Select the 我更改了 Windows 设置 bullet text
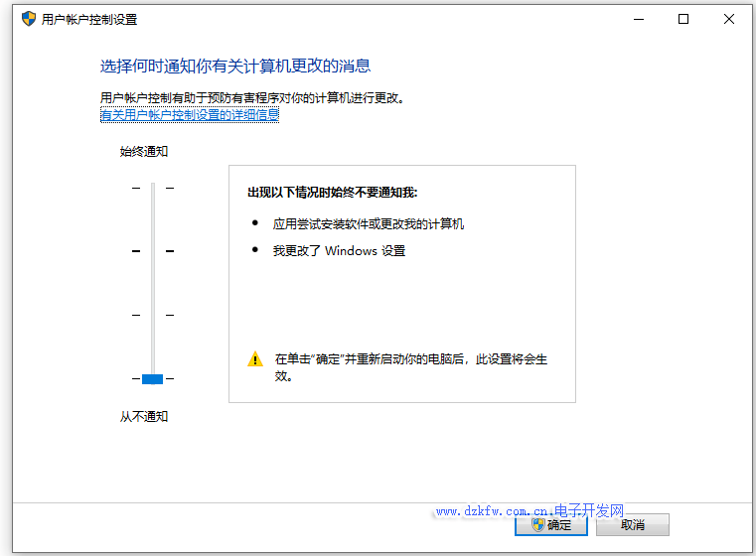Viewport: 756px width, 556px height. point(340,251)
